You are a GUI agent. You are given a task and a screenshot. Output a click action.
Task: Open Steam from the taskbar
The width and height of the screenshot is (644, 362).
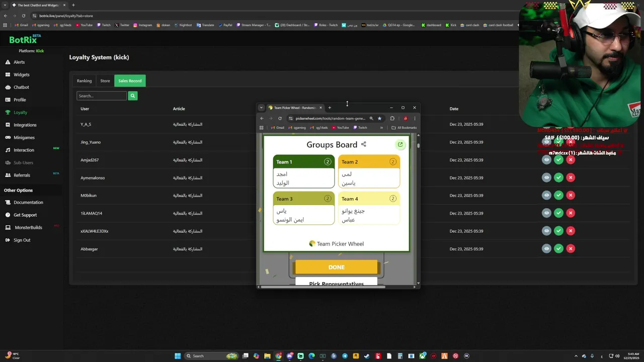tap(367, 356)
